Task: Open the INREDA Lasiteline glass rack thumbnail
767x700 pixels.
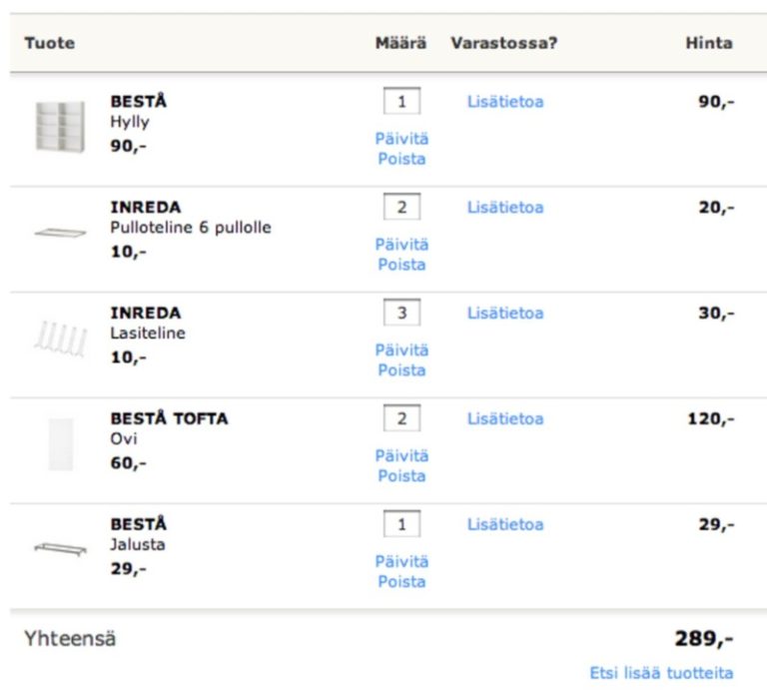Action: 60,339
